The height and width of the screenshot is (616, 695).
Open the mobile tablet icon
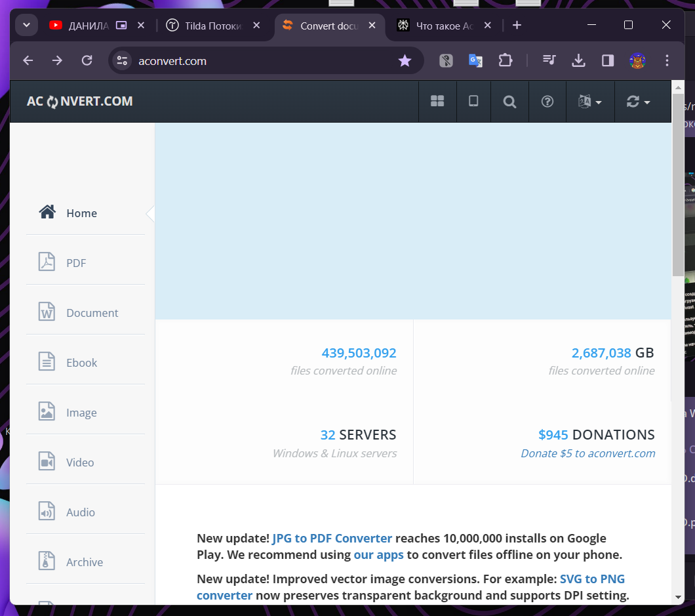click(x=473, y=102)
